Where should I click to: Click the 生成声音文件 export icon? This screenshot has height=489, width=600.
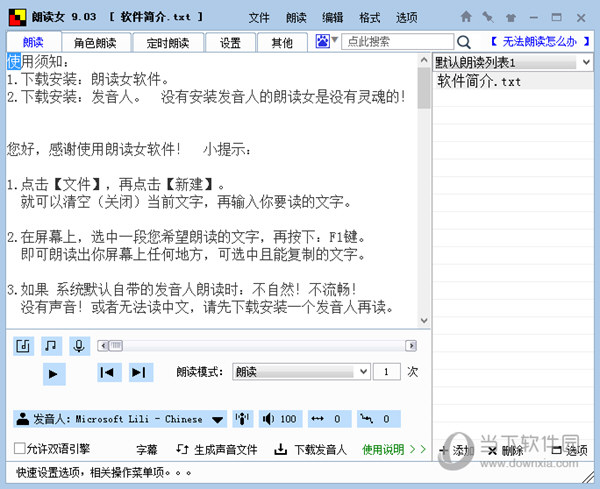click(x=182, y=449)
